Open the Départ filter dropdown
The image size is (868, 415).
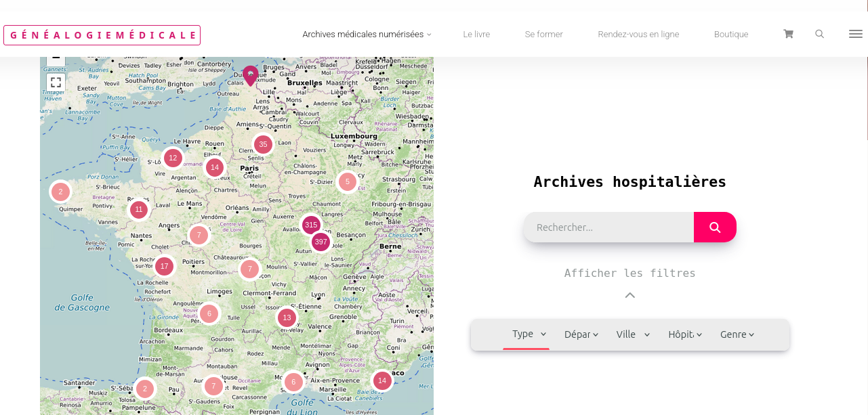[x=581, y=334]
